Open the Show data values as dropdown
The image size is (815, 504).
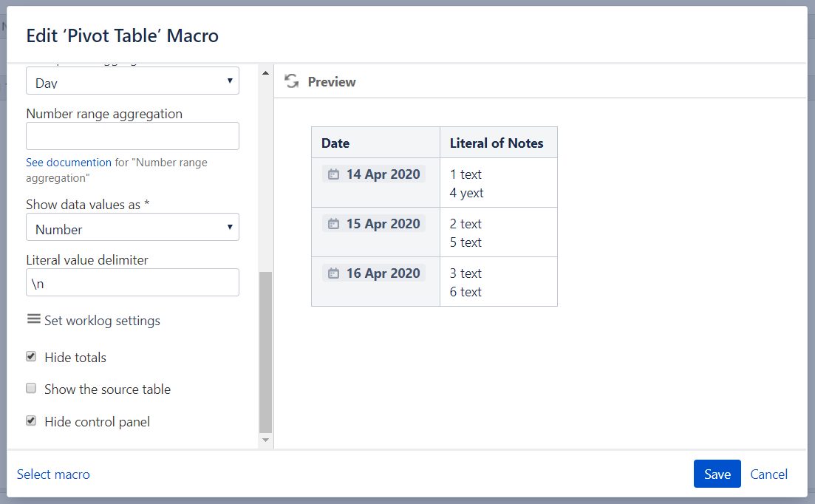[x=132, y=227]
